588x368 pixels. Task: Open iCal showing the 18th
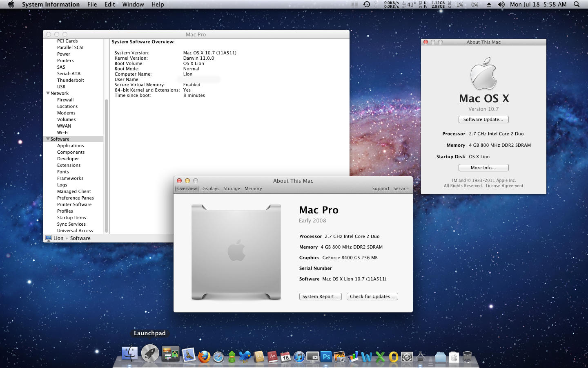click(286, 357)
